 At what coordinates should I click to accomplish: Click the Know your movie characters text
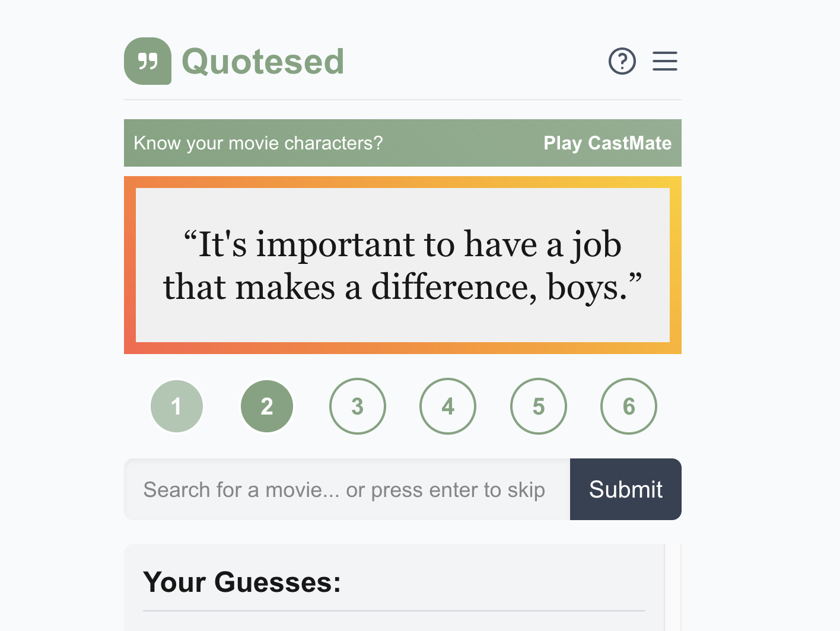tap(257, 143)
